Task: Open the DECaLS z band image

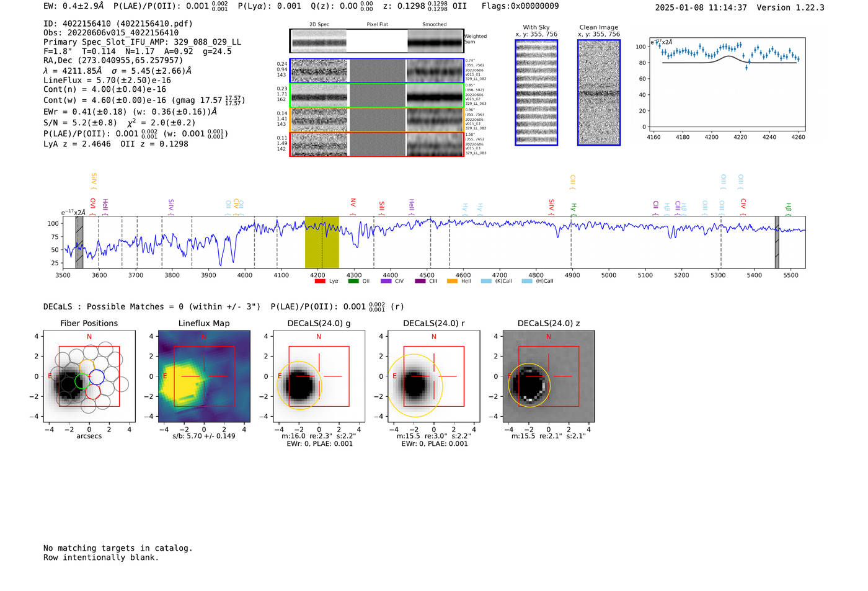Action: (x=548, y=376)
